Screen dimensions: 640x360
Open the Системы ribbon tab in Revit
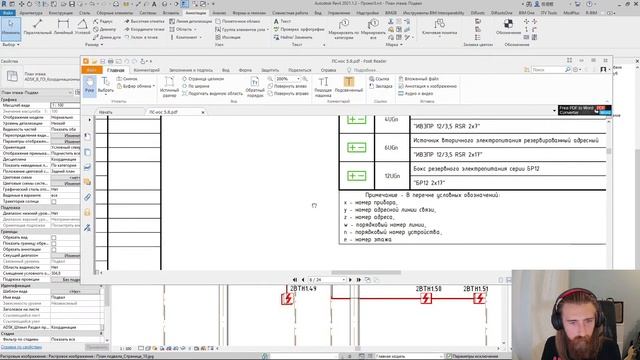(148, 13)
